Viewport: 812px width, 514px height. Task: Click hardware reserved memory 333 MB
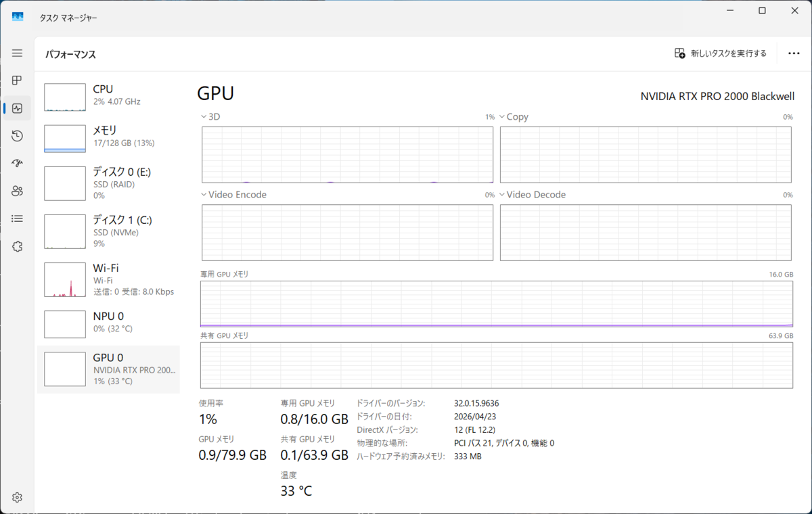pos(468,457)
